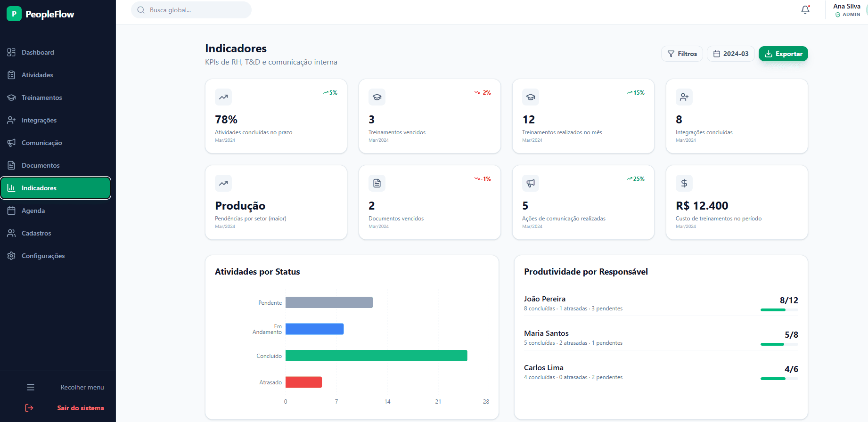868x422 pixels.
Task: Open the Atividades menu item
Action: point(56,75)
